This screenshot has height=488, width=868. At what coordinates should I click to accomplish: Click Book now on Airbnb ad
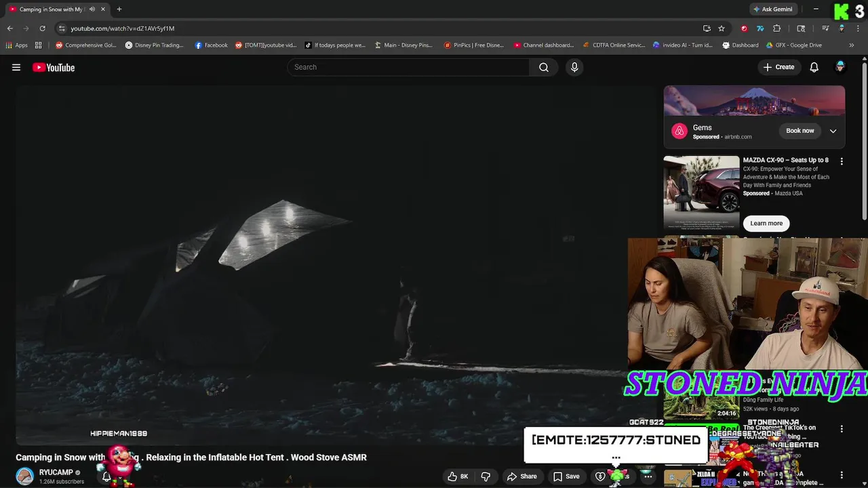800,131
